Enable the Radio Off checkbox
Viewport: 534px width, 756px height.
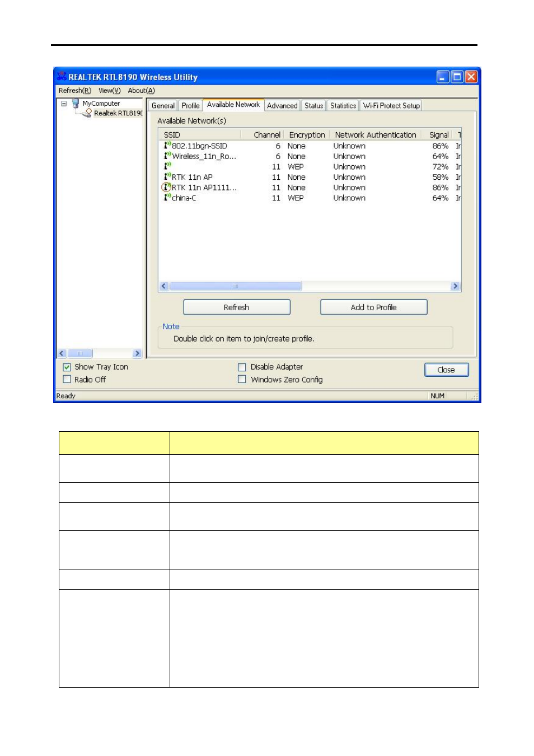point(67,380)
